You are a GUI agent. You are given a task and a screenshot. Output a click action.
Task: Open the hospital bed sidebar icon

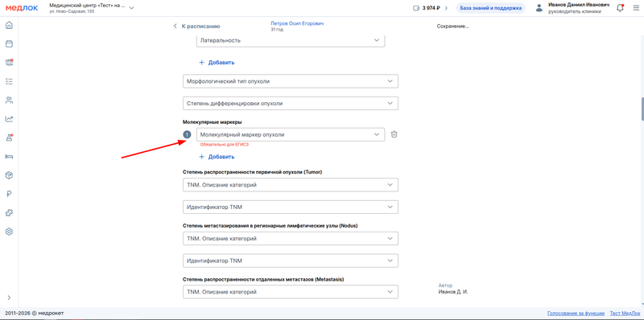click(x=9, y=156)
